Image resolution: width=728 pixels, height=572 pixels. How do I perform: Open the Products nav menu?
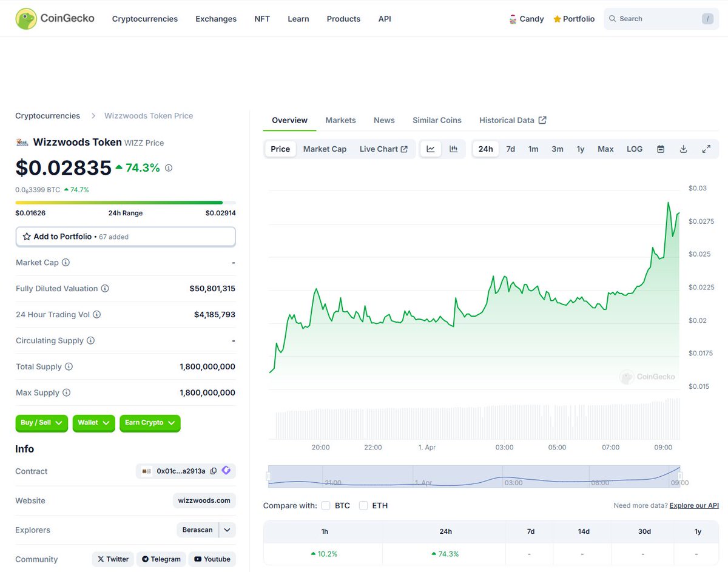(x=343, y=19)
